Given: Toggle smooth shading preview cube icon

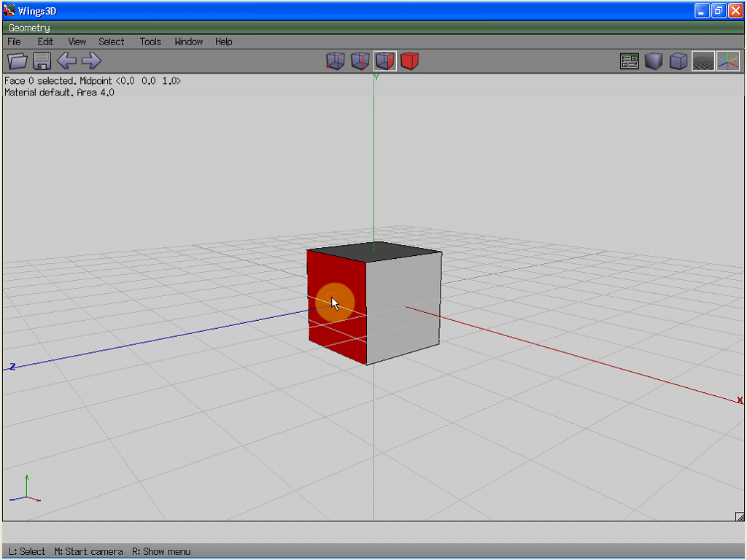Looking at the screenshot, I should (x=654, y=61).
